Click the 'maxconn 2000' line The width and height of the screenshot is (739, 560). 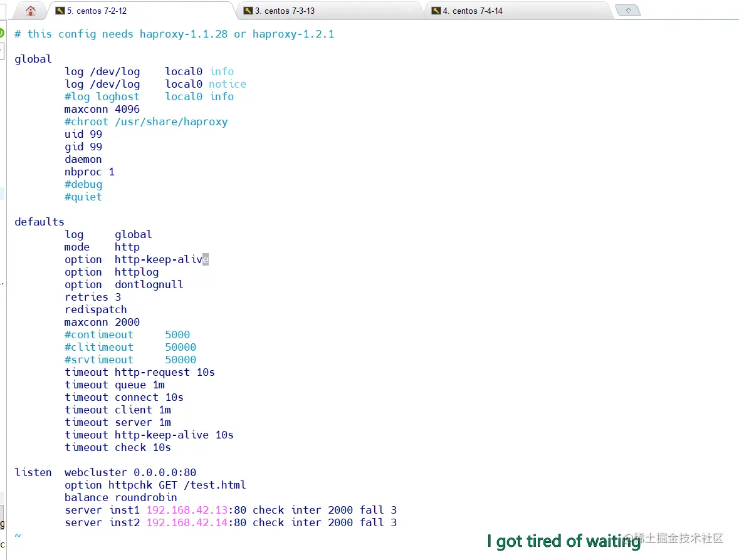click(102, 323)
